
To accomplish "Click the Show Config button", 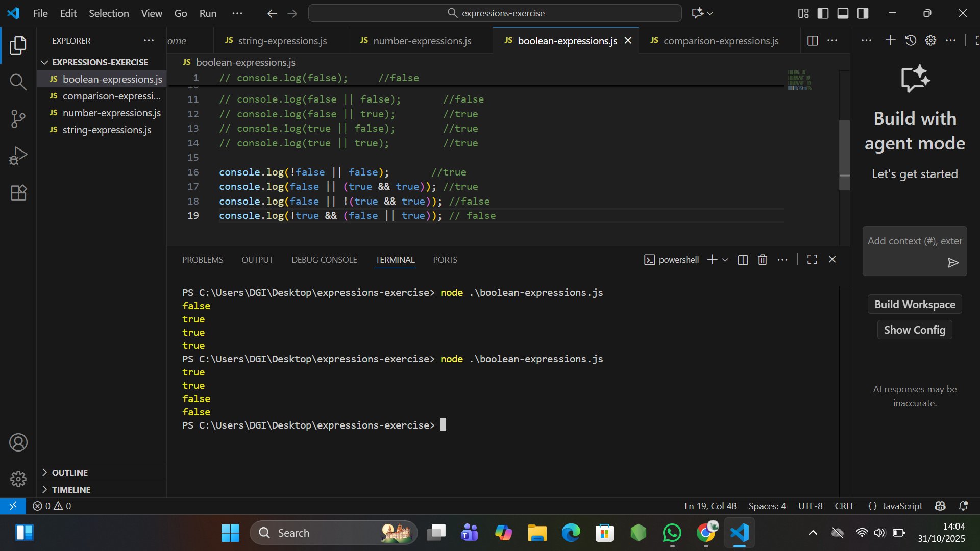I will pos(915,330).
